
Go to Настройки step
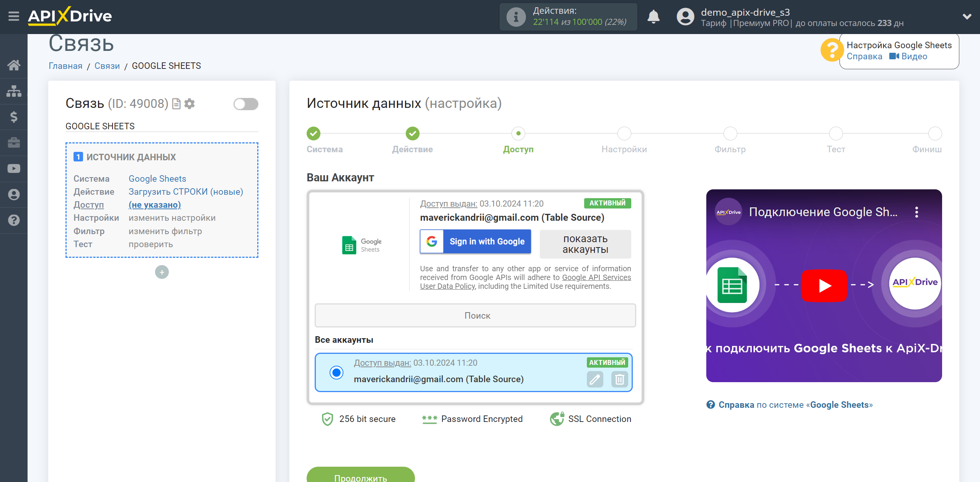[x=624, y=134]
